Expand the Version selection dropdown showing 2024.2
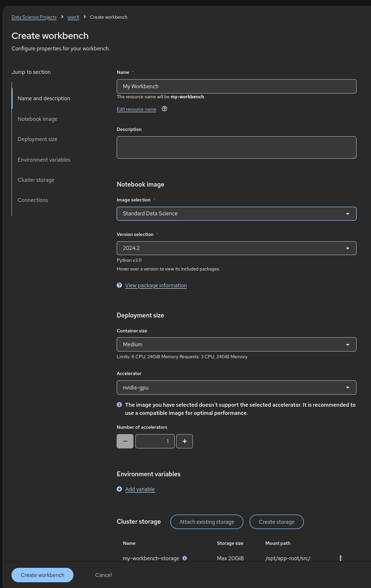This screenshot has height=588, width=371. 237,248
